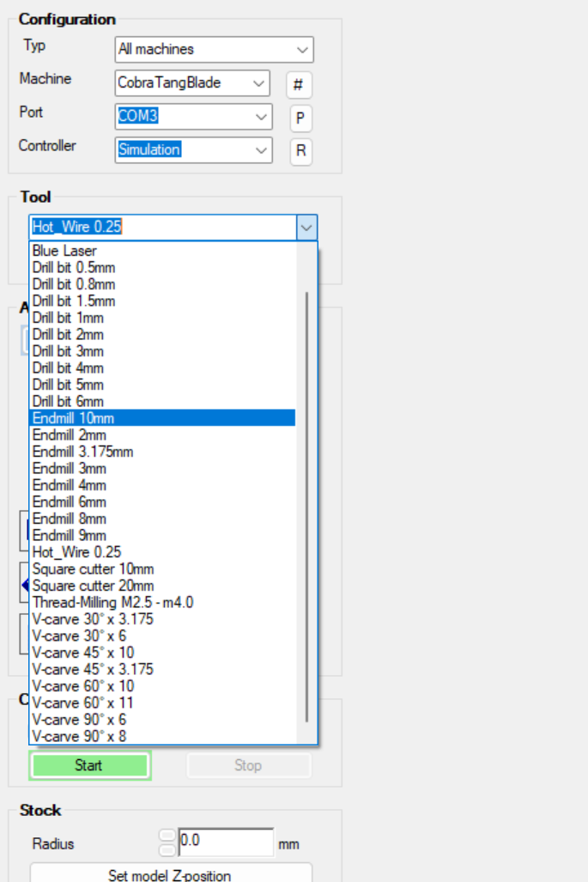The height and width of the screenshot is (882, 588).
Task: Click the Radius stepper up arrow
Action: pos(167,836)
